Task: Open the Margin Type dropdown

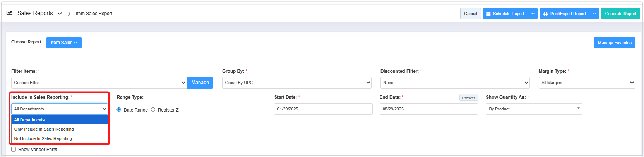Action: point(586,83)
